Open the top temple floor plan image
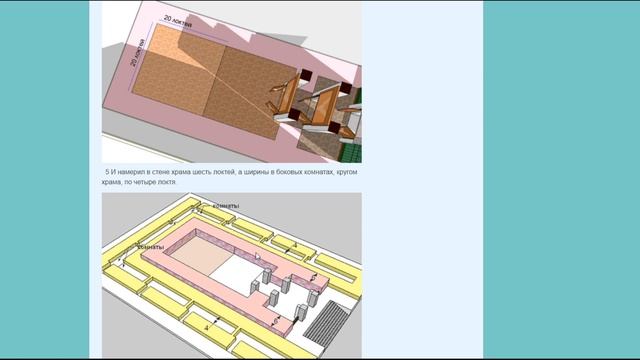The image size is (640, 360). pos(231,82)
